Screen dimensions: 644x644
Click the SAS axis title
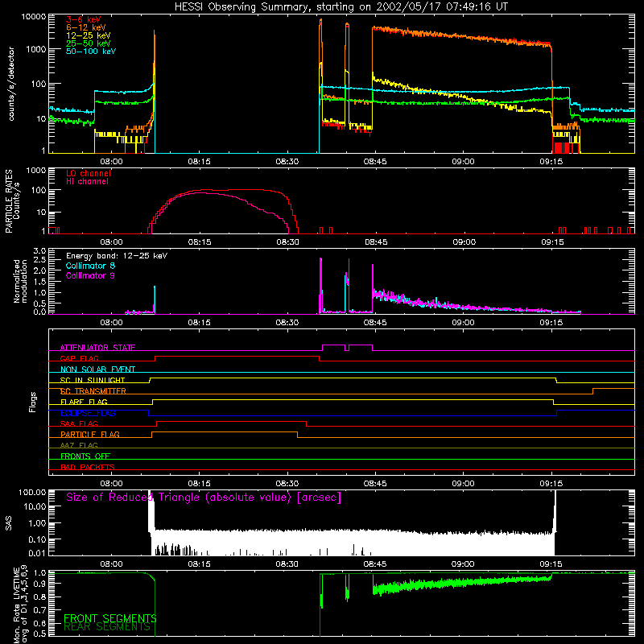pos(9,522)
